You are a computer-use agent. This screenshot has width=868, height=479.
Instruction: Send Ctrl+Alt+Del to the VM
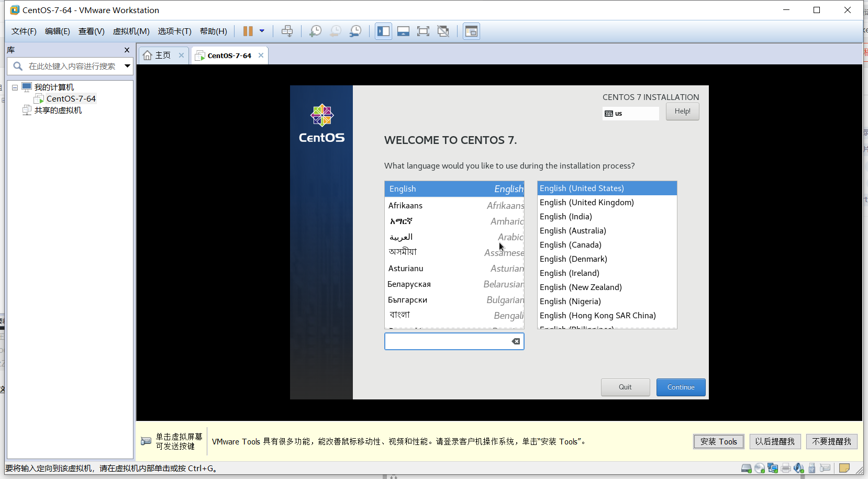coord(287,31)
